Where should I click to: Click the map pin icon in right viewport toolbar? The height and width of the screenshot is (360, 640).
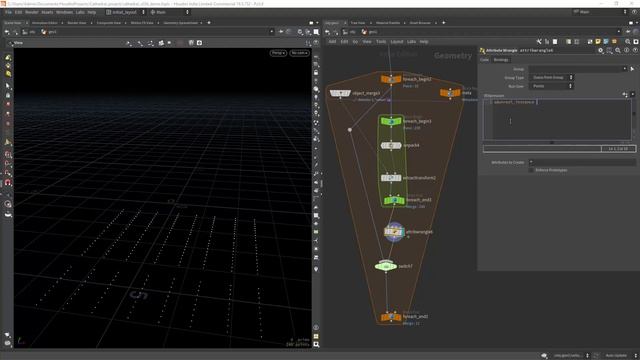point(316,269)
